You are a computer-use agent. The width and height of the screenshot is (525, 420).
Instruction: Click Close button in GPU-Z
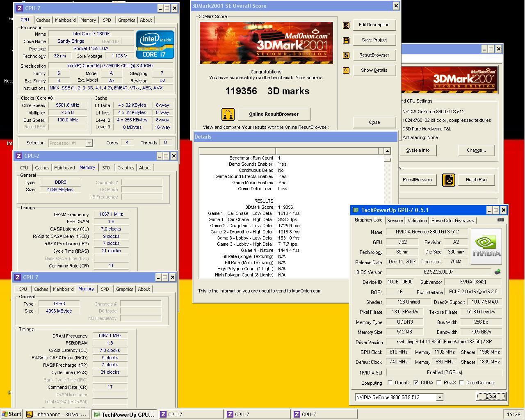(x=491, y=396)
